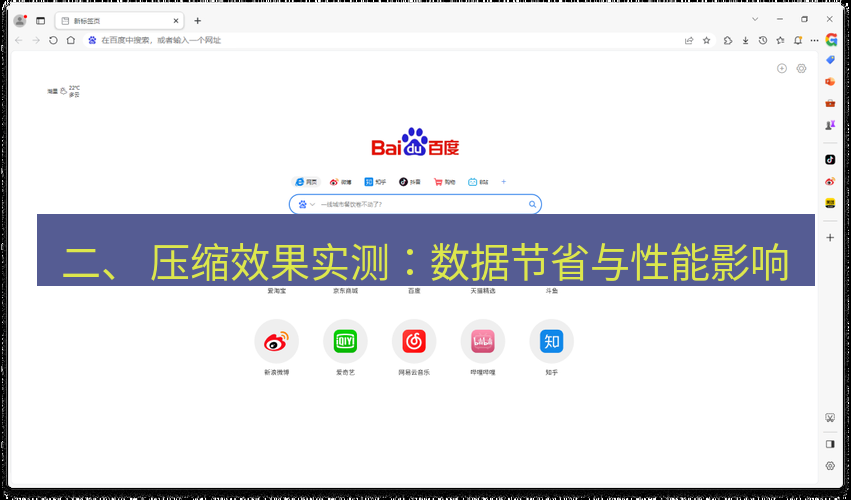This screenshot has height=500, width=851.
Task: Go back to previous page
Action: click(x=18, y=40)
